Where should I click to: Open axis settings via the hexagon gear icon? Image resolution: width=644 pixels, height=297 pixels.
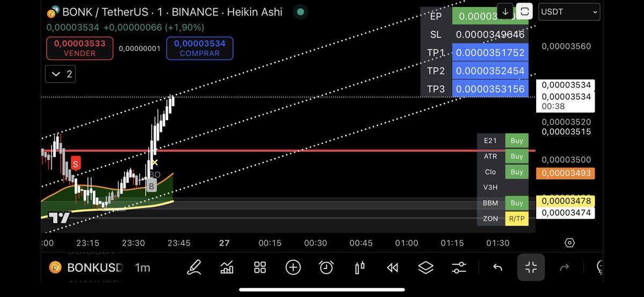pos(570,243)
